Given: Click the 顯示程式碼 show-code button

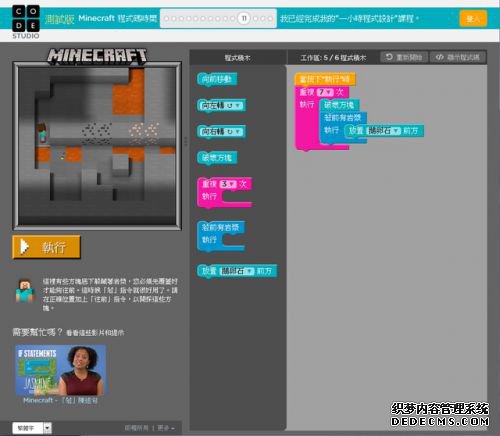Looking at the screenshot, I should (459, 57).
